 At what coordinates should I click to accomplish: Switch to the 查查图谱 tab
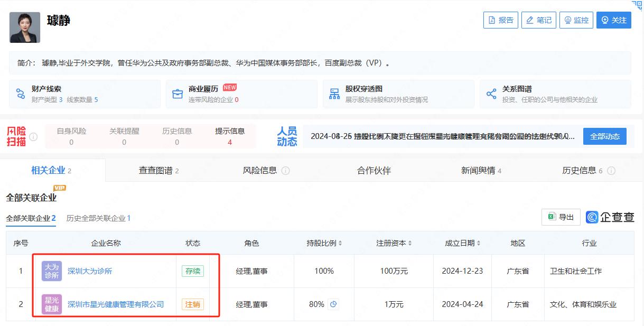click(x=158, y=171)
